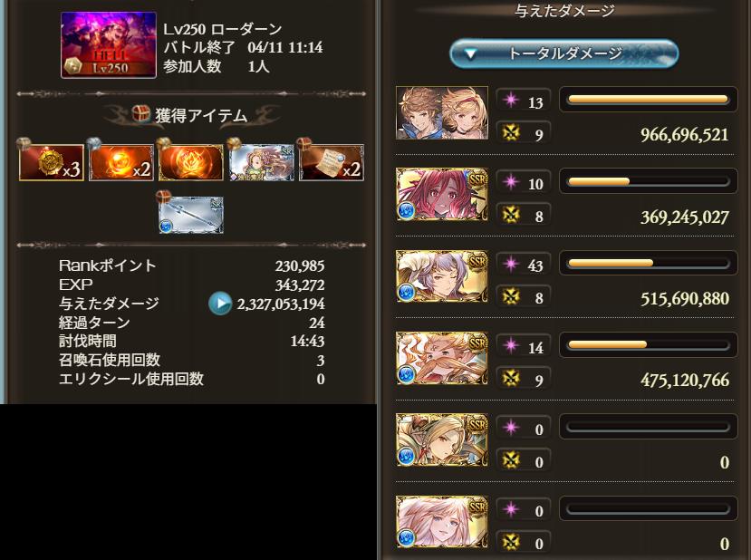This screenshot has width=751, height=560.
Task: Select the bearded SSR character portrait
Action: click(x=442, y=358)
